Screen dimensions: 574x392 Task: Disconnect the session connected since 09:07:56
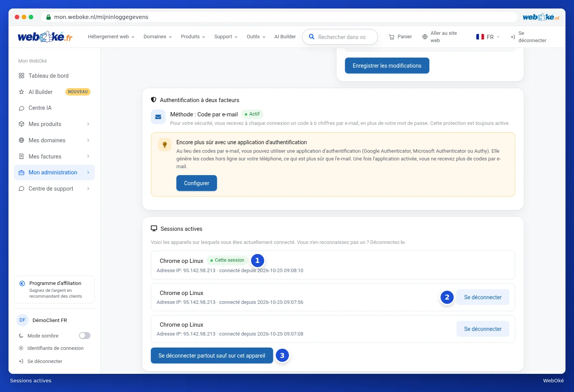click(483, 297)
